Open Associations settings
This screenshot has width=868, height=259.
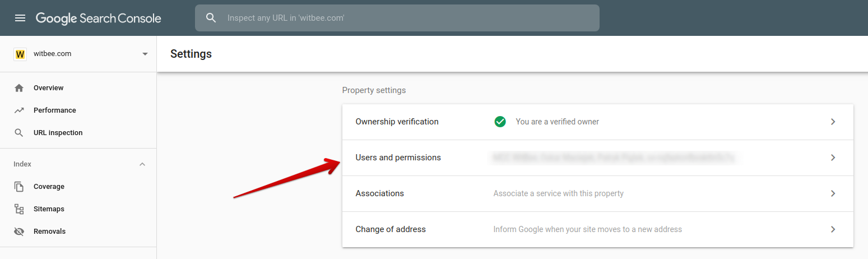coord(598,193)
